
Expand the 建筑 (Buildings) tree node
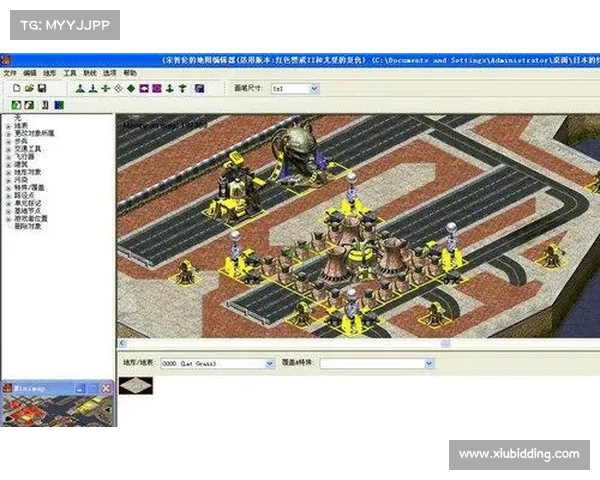(8, 164)
